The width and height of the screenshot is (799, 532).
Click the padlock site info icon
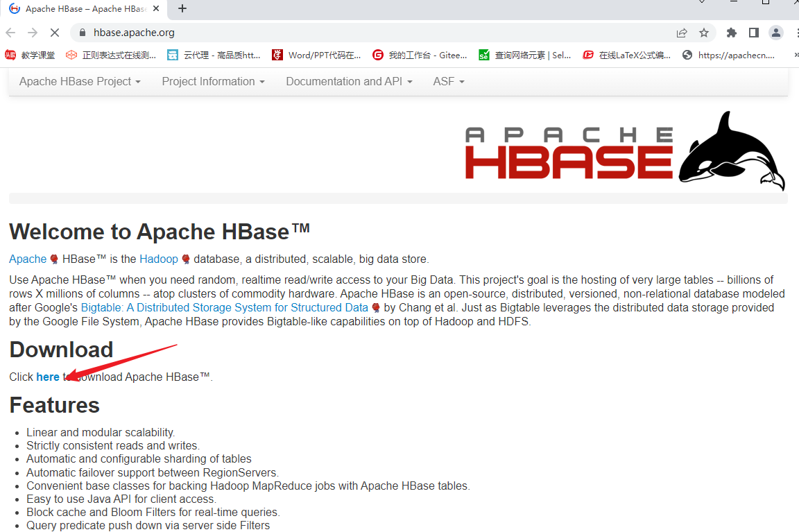click(x=82, y=33)
